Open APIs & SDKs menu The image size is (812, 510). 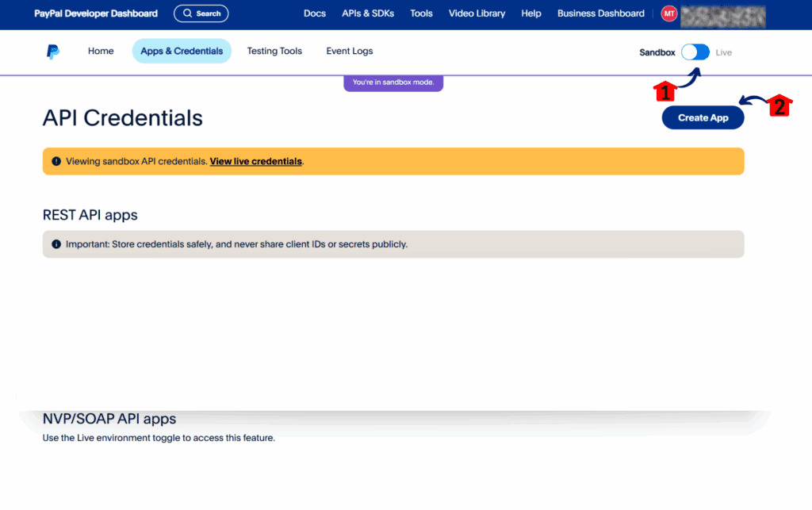tap(368, 13)
